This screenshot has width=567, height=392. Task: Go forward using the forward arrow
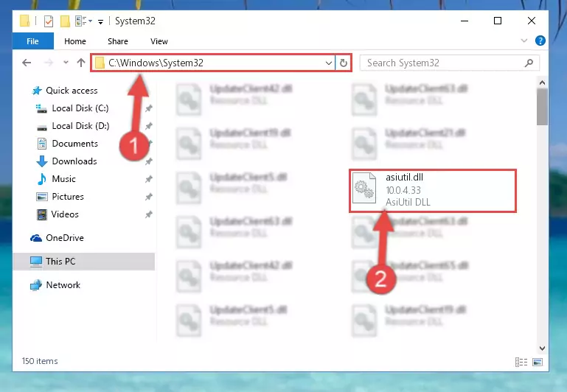coord(49,63)
